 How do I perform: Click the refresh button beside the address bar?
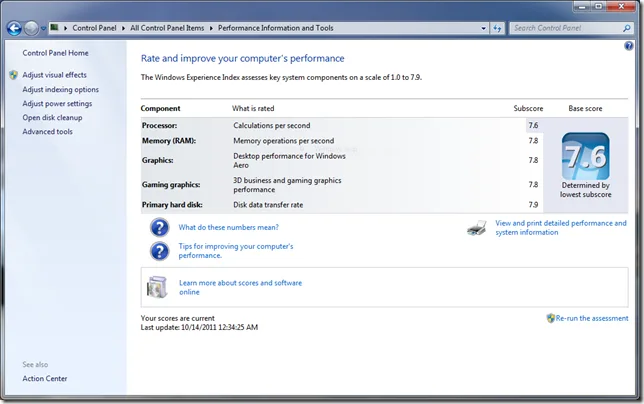pyautogui.click(x=495, y=29)
